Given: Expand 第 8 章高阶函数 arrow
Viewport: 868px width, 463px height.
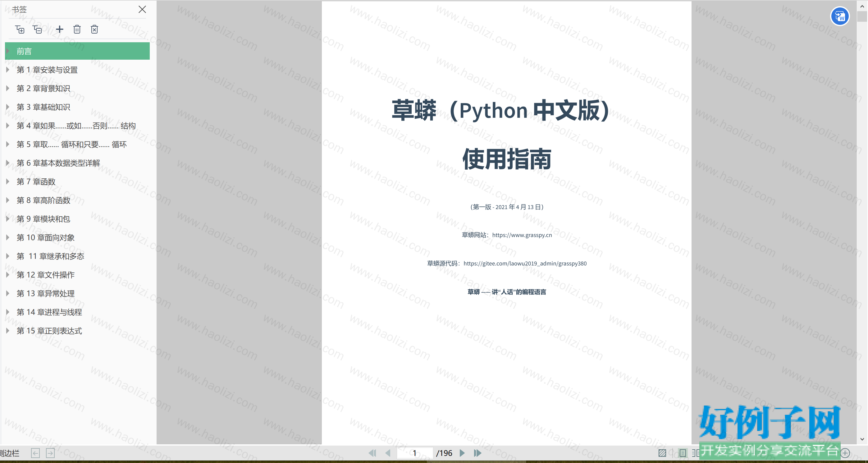Looking at the screenshot, I should pyautogui.click(x=7, y=200).
